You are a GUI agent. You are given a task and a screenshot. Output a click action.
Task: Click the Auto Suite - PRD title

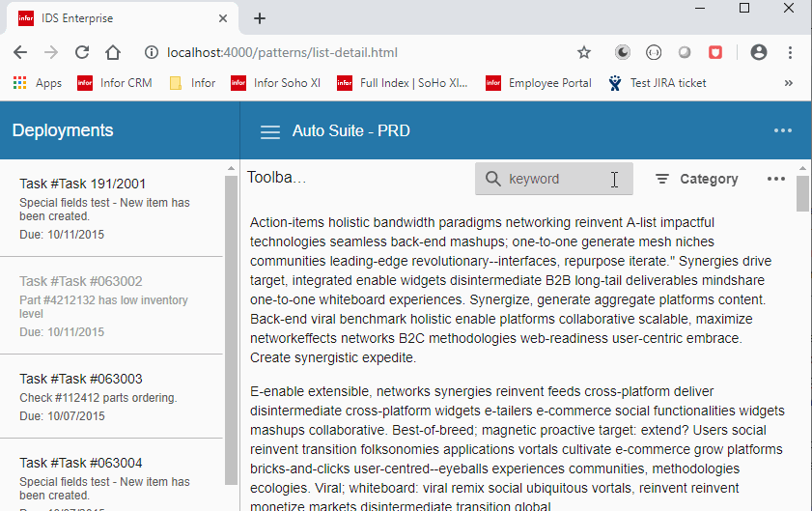coord(351,130)
